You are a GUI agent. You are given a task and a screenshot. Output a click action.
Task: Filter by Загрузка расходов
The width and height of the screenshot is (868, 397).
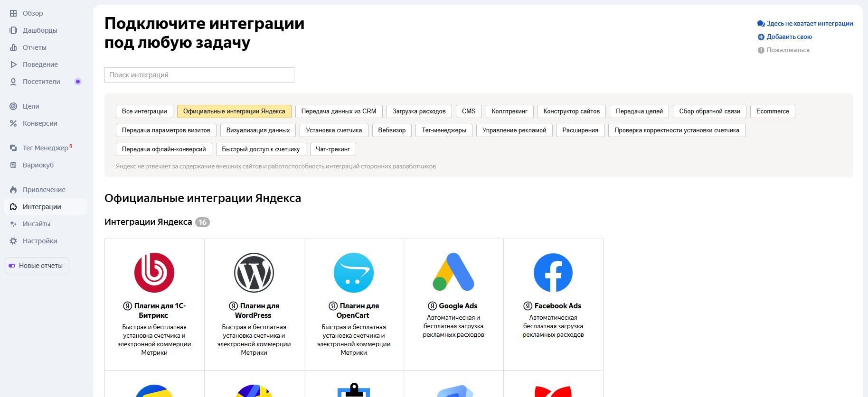419,111
